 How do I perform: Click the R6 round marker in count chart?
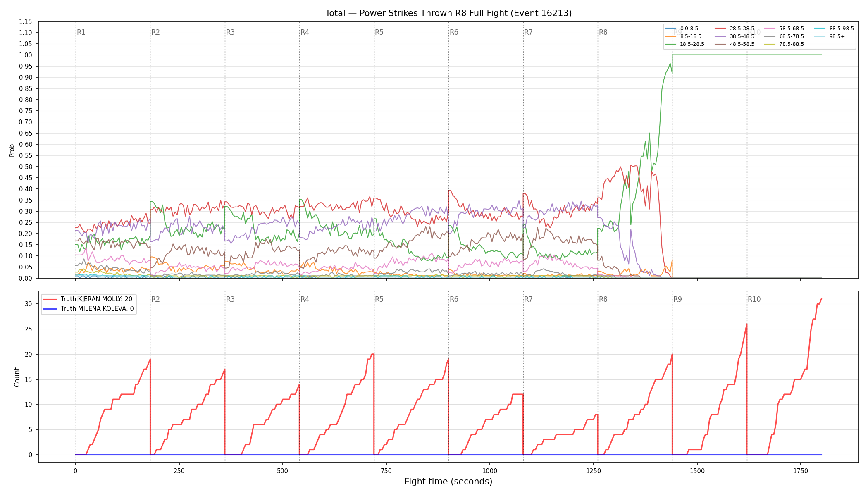pos(454,299)
